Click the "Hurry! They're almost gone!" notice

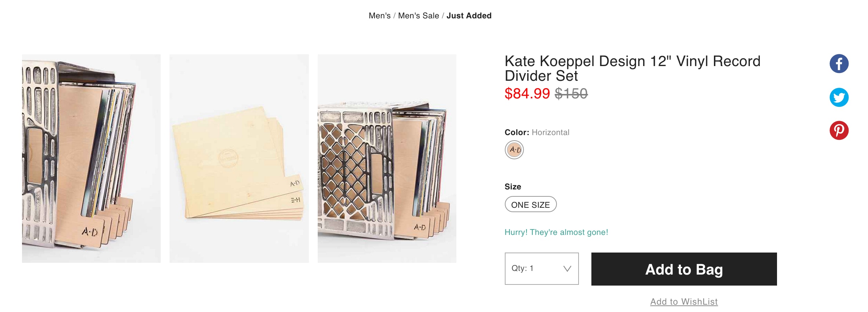(556, 232)
